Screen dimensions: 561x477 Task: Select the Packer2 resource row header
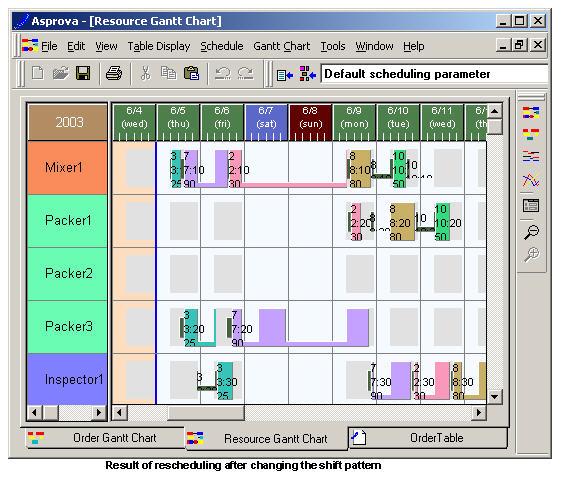67,273
